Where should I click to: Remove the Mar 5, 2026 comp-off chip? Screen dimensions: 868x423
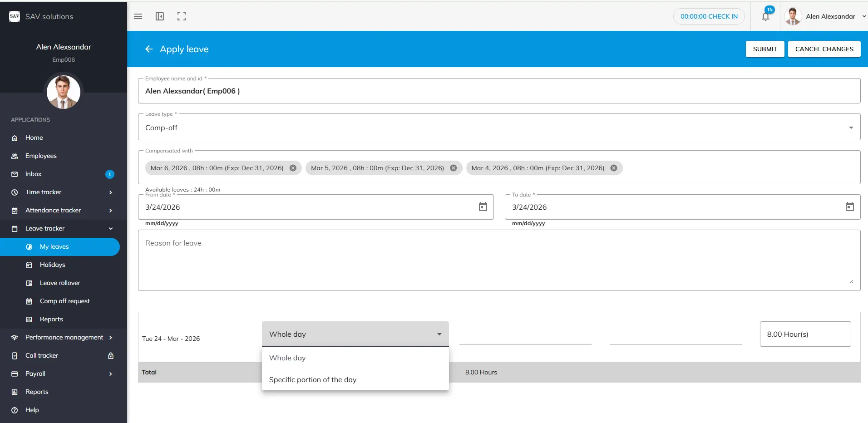(454, 168)
